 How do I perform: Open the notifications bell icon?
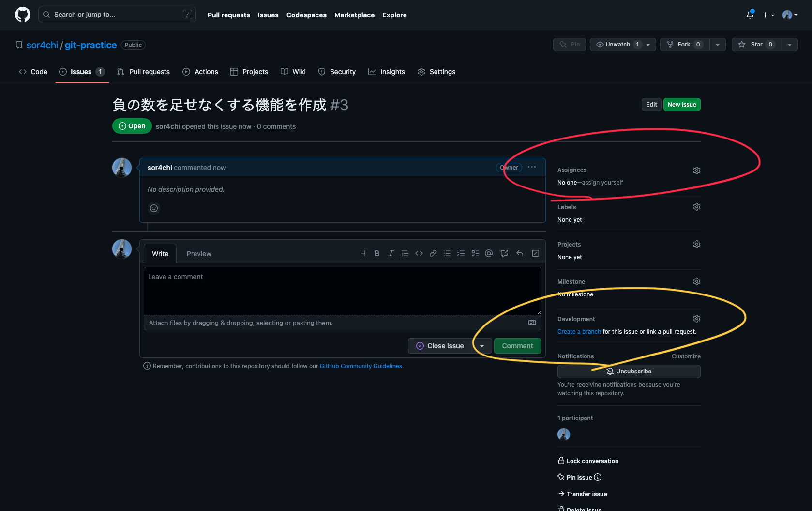(x=750, y=15)
